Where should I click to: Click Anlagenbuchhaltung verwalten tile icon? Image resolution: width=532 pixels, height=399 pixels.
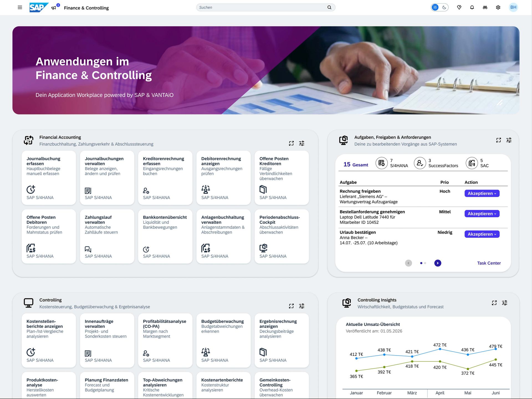coord(206,248)
